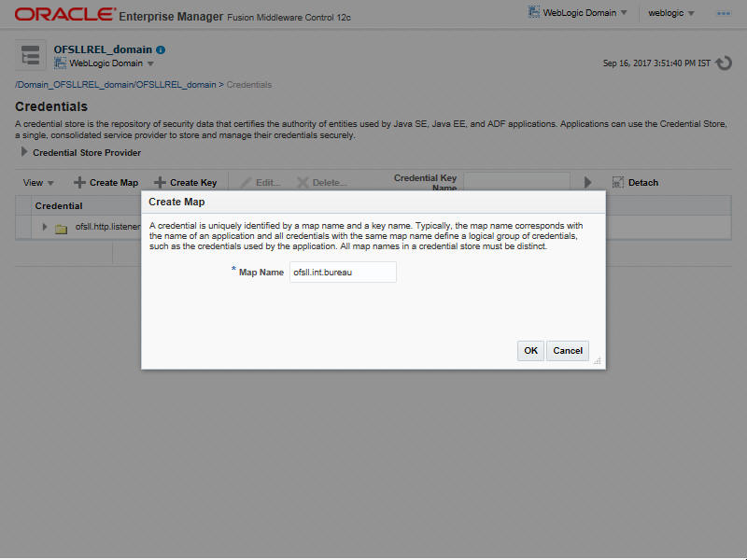Viewport: 747px width, 560px height.
Task: Click the Credential column header
Action: click(59, 205)
